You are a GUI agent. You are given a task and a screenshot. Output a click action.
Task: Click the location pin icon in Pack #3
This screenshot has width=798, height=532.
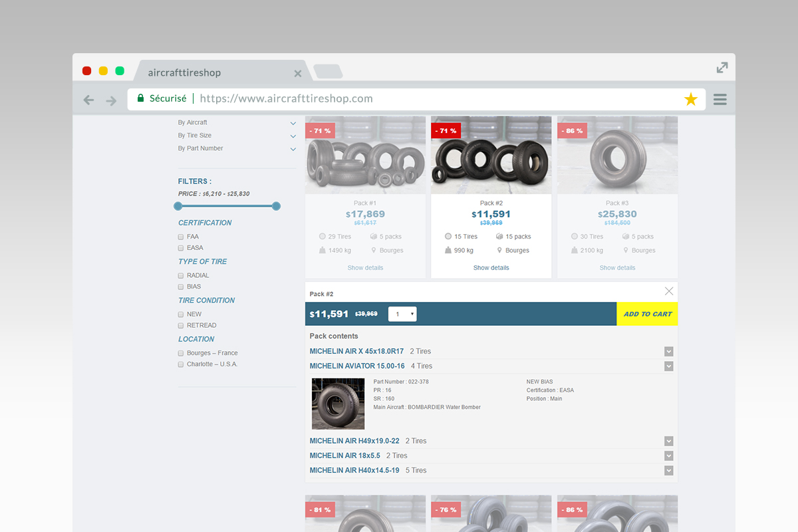coord(626,251)
